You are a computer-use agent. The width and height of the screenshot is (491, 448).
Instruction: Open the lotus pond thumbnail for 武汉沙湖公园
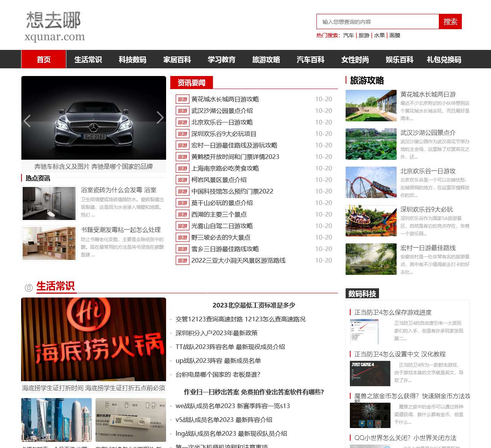pyautogui.click(x=371, y=144)
